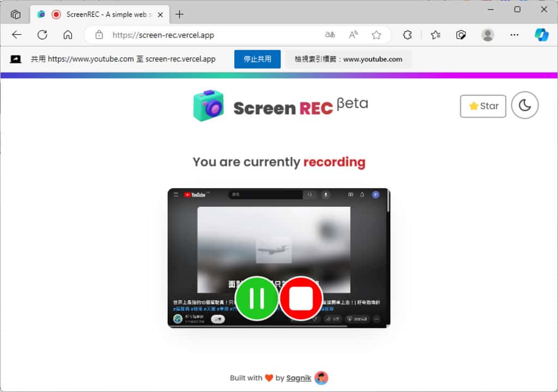558x392 pixels.
Task: Click the 停止共用 stop sharing button
Action: coord(257,59)
